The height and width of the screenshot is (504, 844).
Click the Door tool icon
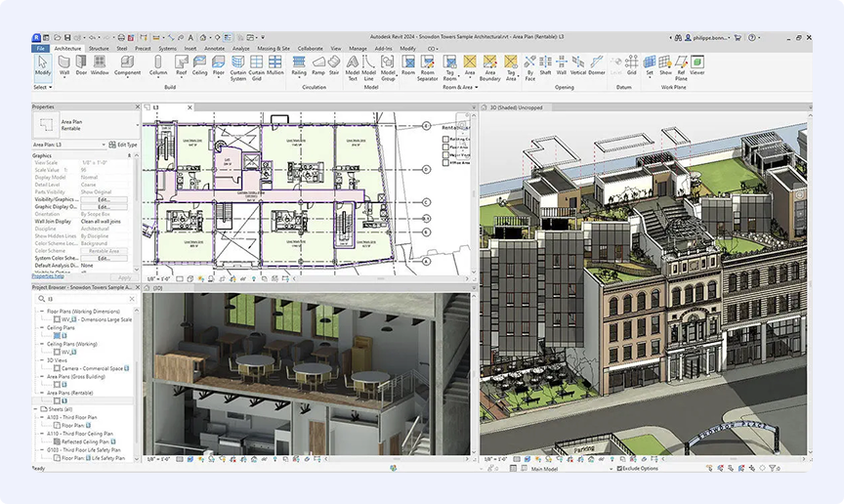click(81, 64)
